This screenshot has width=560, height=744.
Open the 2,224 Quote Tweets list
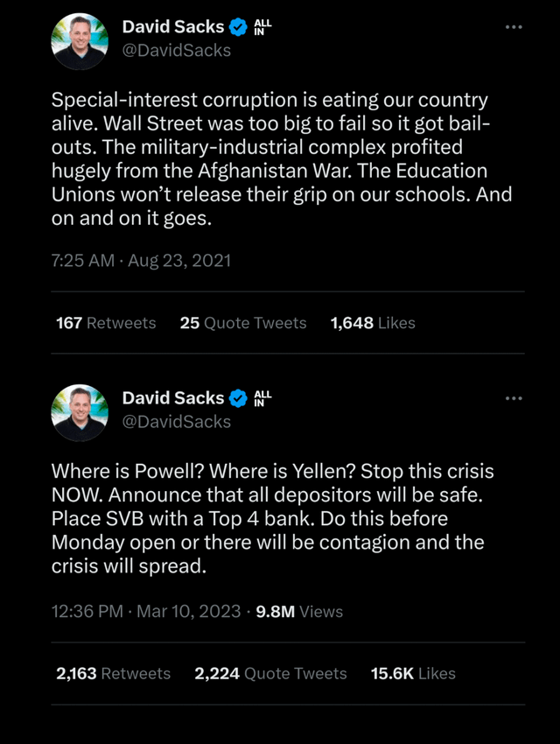tap(270, 673)
